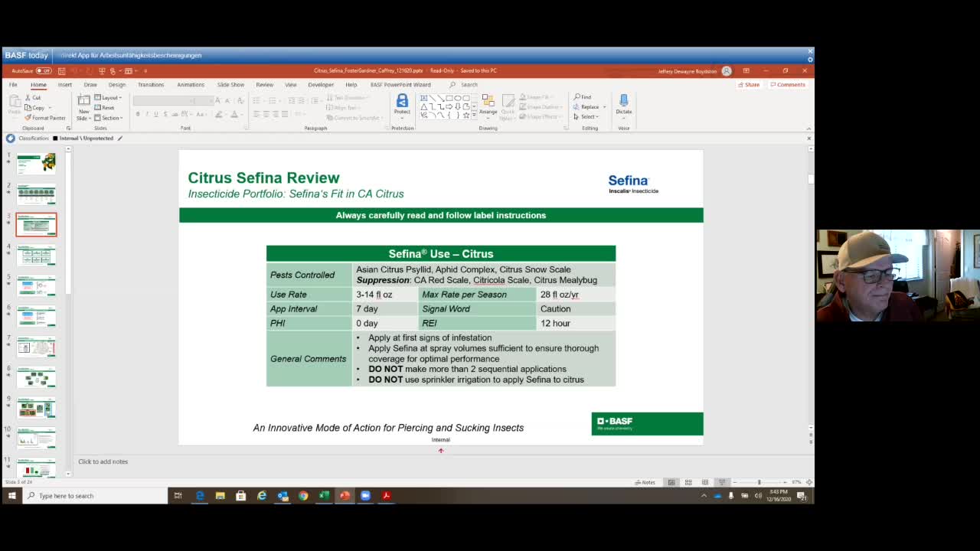This screenshot has height=551, width=980.
Task: Open the Arrange menu
Action: tap(488, 106)
